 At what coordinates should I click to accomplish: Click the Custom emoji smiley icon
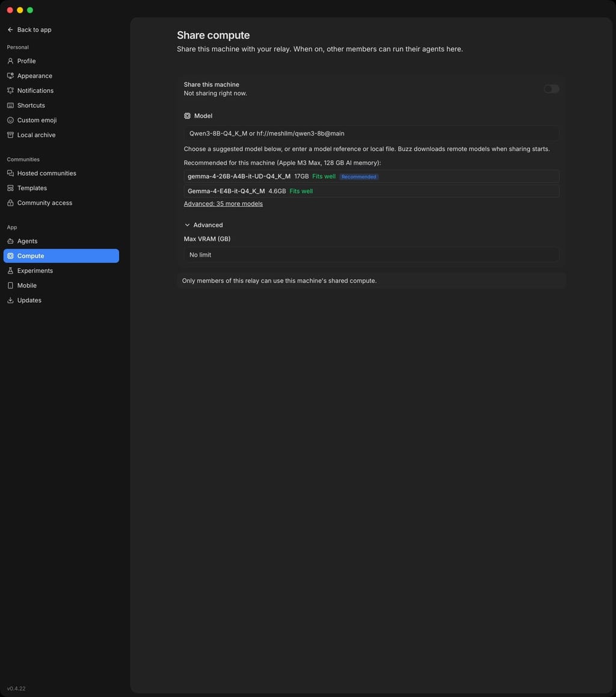[10, 120]
